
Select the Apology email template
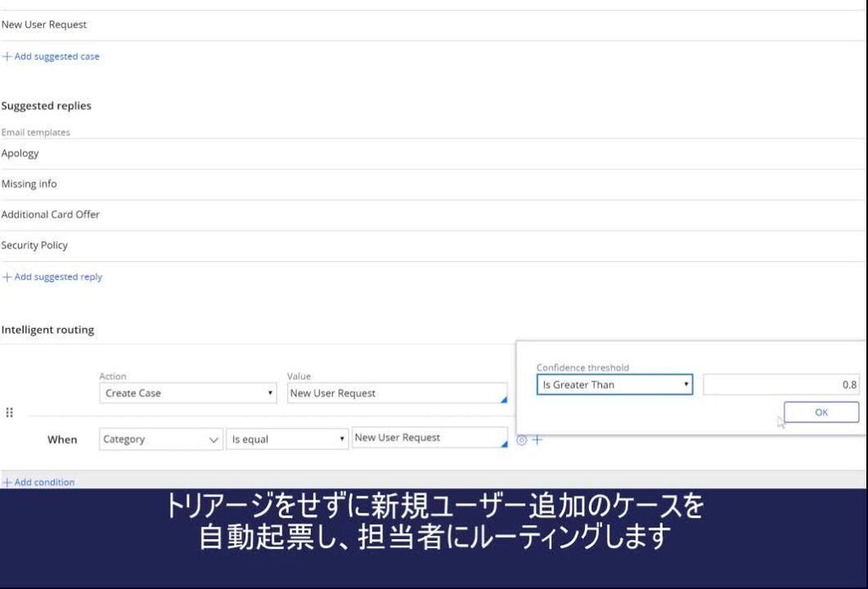(20, 153)
